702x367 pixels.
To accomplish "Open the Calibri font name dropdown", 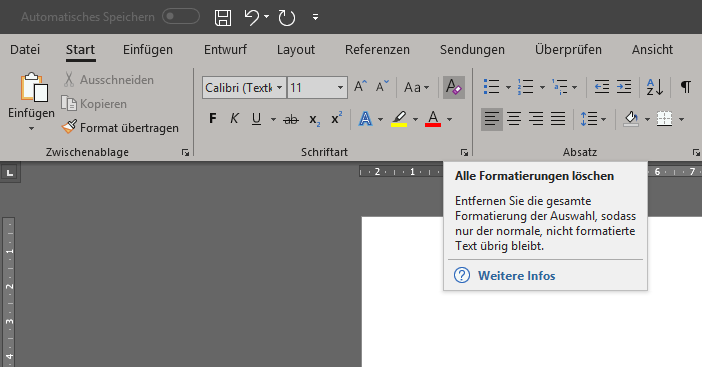I will coord(279,87).
